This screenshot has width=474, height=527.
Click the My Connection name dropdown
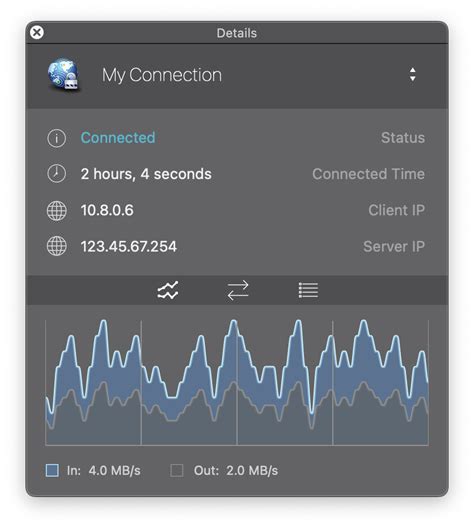pos(237,75)
